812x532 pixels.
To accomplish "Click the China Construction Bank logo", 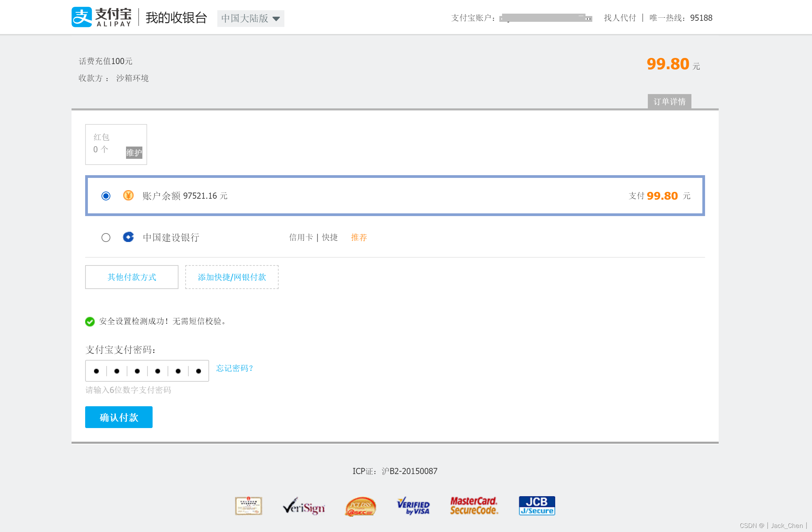I will click(x=128, y=237).
